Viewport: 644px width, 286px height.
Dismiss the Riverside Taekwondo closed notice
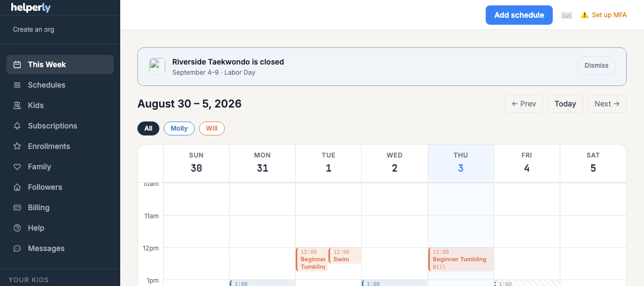coord(596,66)
